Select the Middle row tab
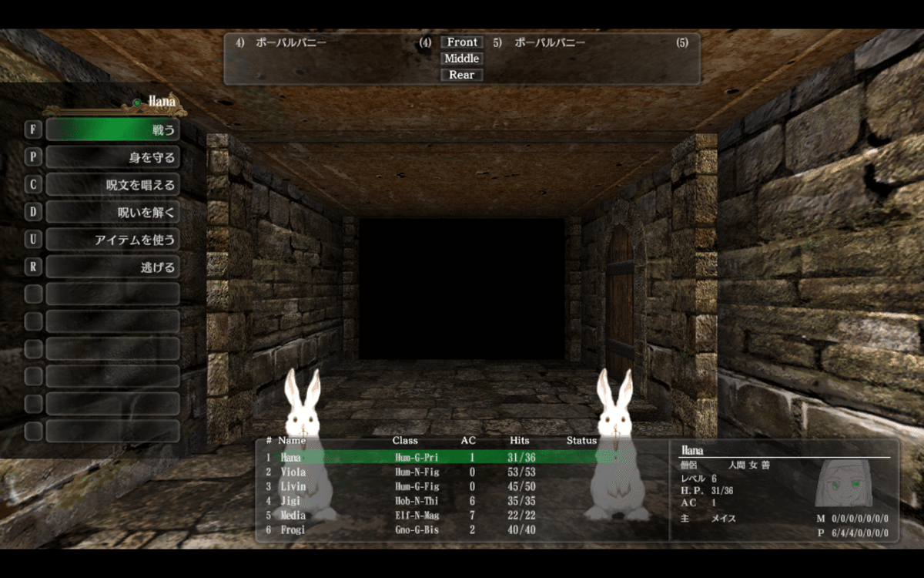The width and height of the screenshot is (924, 578). (462, 59)
